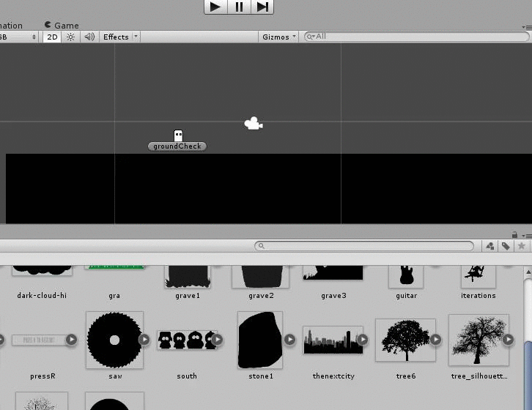The width and height of the screenshot is (532, 410).
Task: Select the camera gizmo in scene
Action: click(254, 124)
